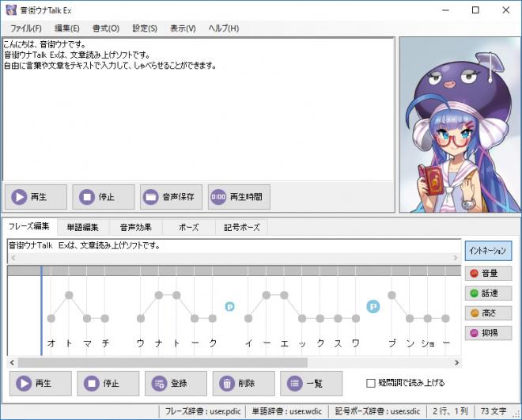Switch to 抑揚 intonation depth editing
Screen dimensions: 522x420
pos(488,333)
